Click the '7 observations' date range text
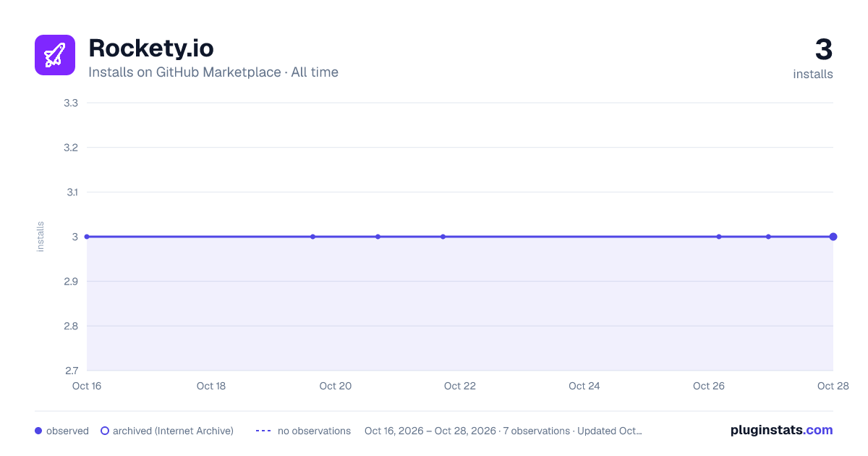This screenshot has width=868, height=456. click(x=503, y=431)
